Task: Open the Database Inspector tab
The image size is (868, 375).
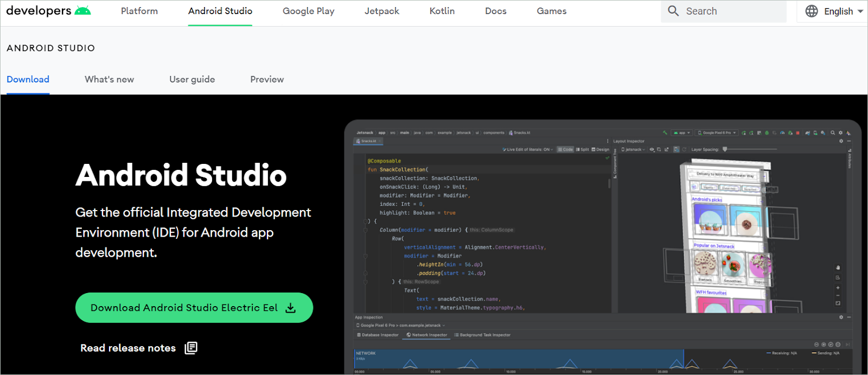Action: click(x=378, y=335)
